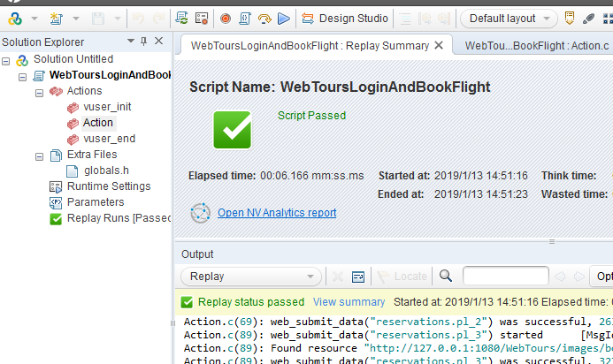This screenshot has height=364, width=613.
Task: Click the splitter grip above Output panel
Action: click(x=552, y=242)
